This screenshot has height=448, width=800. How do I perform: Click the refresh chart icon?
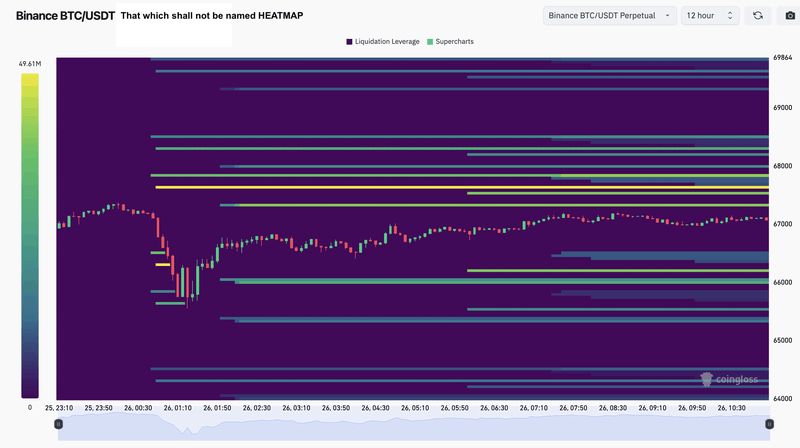[758, 16]
